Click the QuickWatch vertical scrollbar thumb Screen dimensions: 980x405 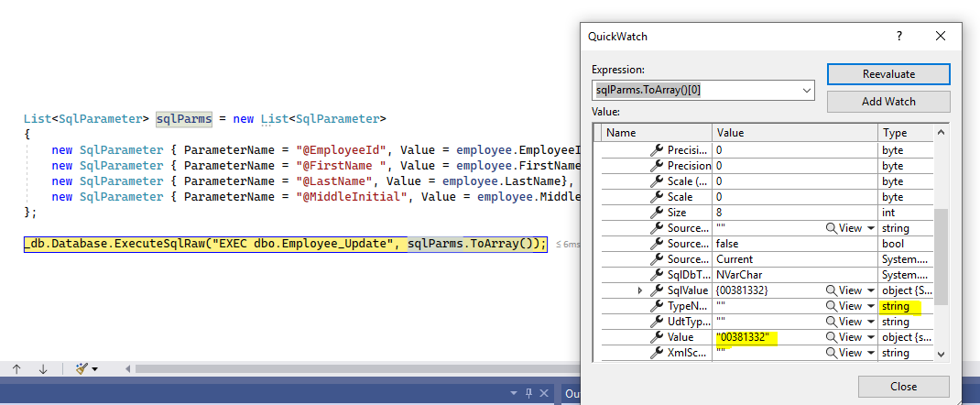pyautogui.click(x=941, y=257)
